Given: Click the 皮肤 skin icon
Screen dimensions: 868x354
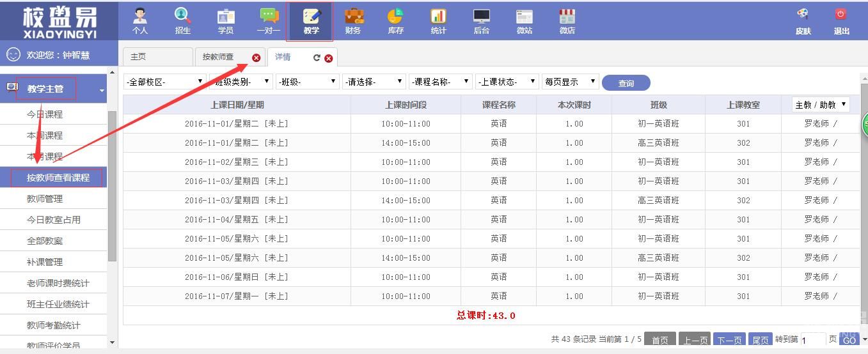Looking at the screenshot, I should click(x=803, y=22).
